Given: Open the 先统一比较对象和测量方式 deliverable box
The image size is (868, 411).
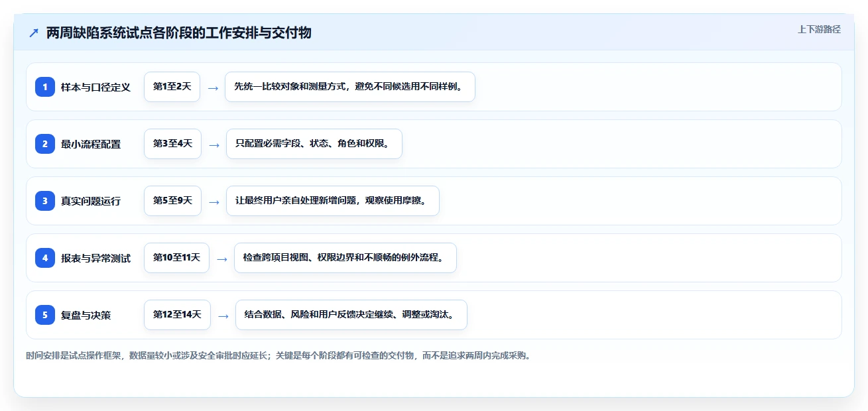Looking at the screenshot, I should click(350, 87).
